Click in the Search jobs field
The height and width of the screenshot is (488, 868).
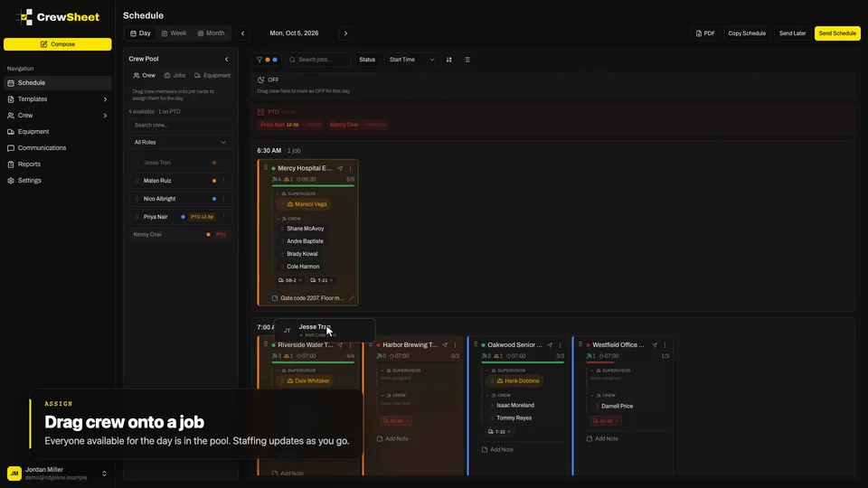coord(319,60)
